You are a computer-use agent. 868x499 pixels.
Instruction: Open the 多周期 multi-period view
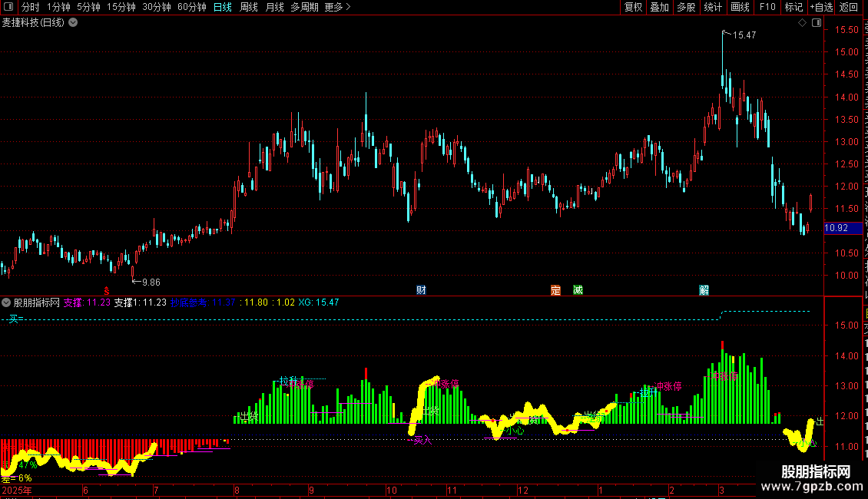(x=304, y=7)
